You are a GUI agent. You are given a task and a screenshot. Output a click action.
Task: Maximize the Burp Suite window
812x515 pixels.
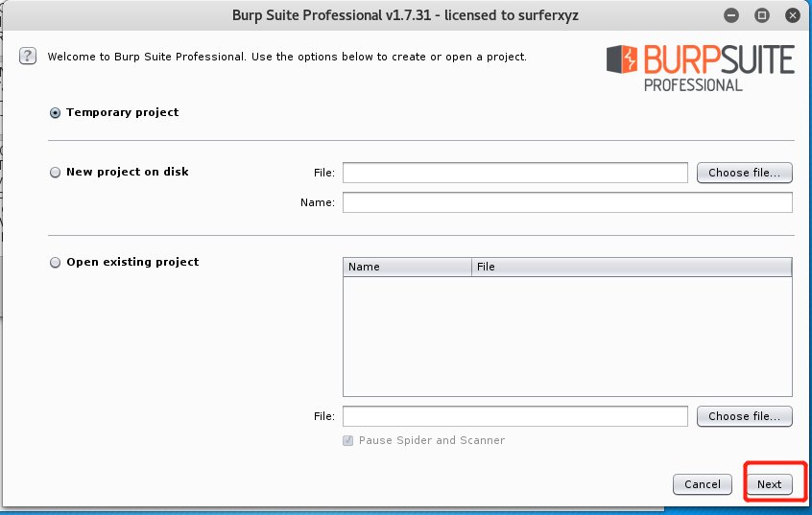pyautogui.click(x=762, y=15)
